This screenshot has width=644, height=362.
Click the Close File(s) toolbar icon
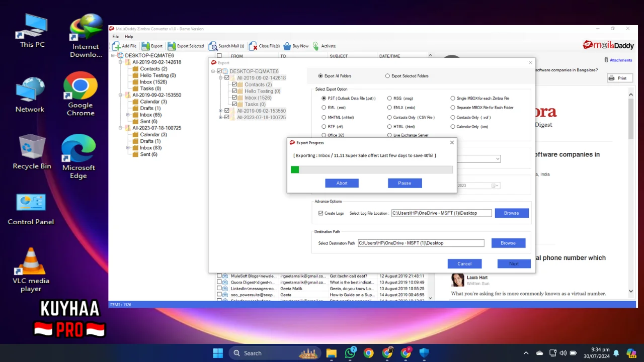(x=253, y=46)
